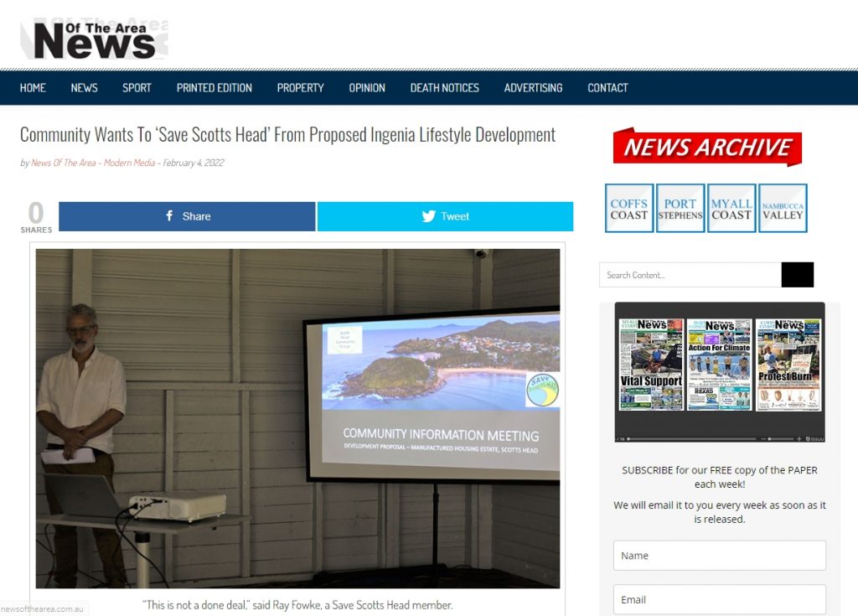Click the black search submit button

[798, 275]
